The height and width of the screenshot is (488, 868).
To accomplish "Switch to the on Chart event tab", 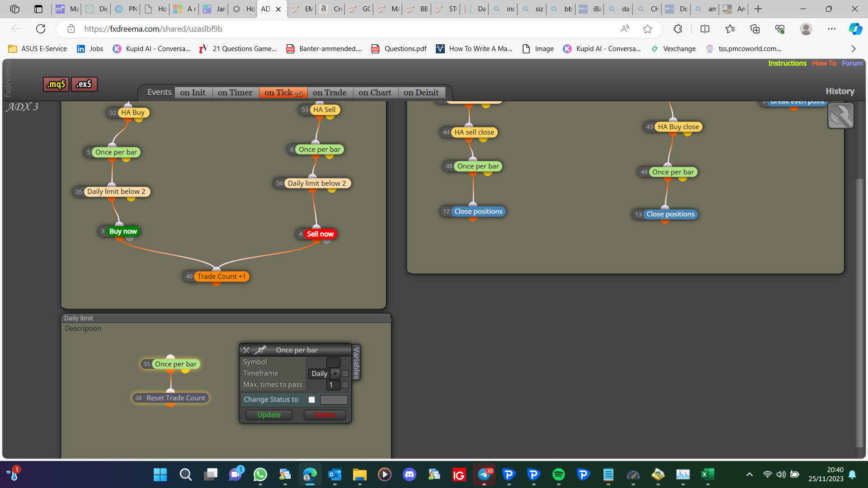I will click(x=375, y=93).
